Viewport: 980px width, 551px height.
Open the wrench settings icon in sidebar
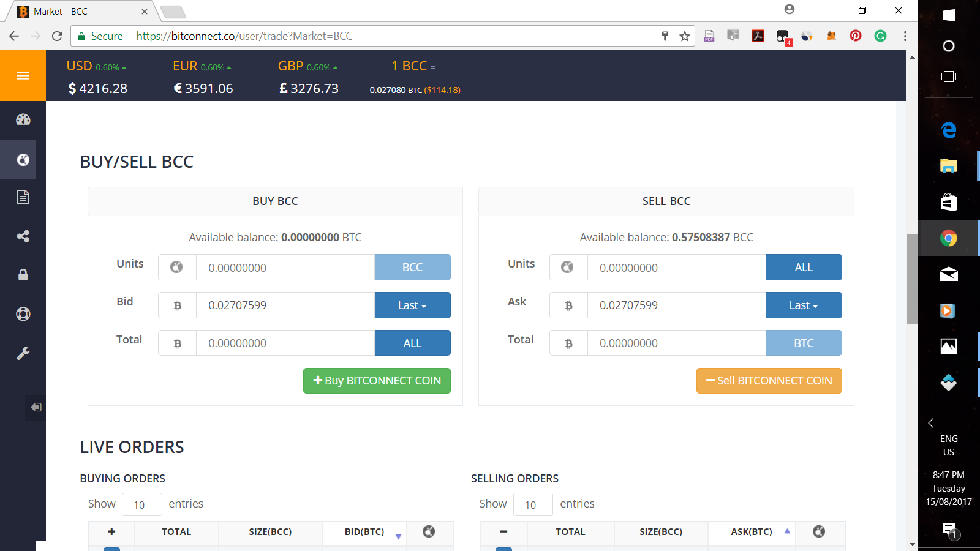click(23, 353)
